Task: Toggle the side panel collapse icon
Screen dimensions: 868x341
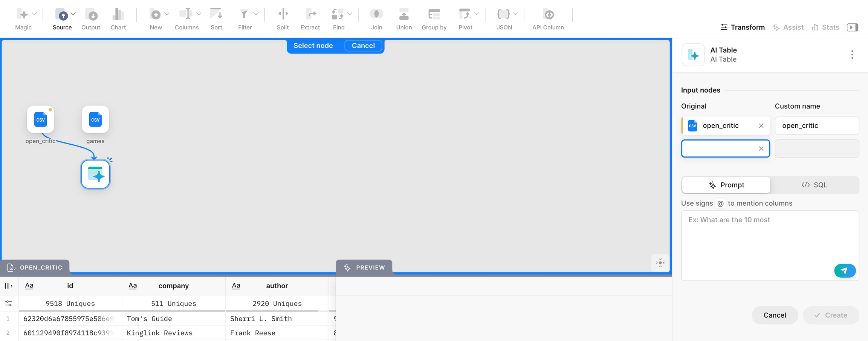Action: coord(852,27)
